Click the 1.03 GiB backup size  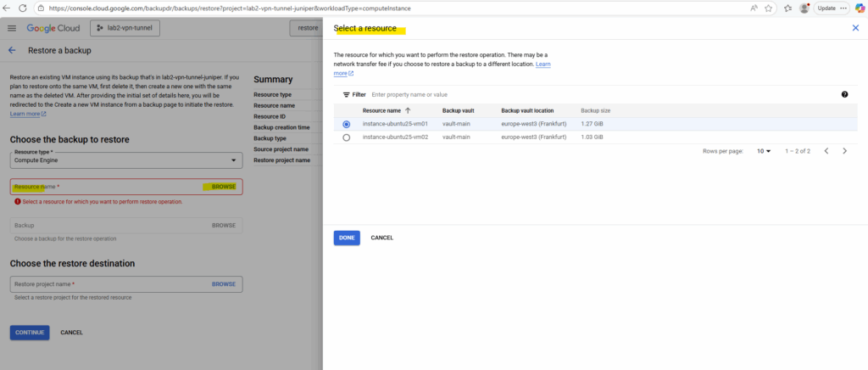(x=592, y=137)
